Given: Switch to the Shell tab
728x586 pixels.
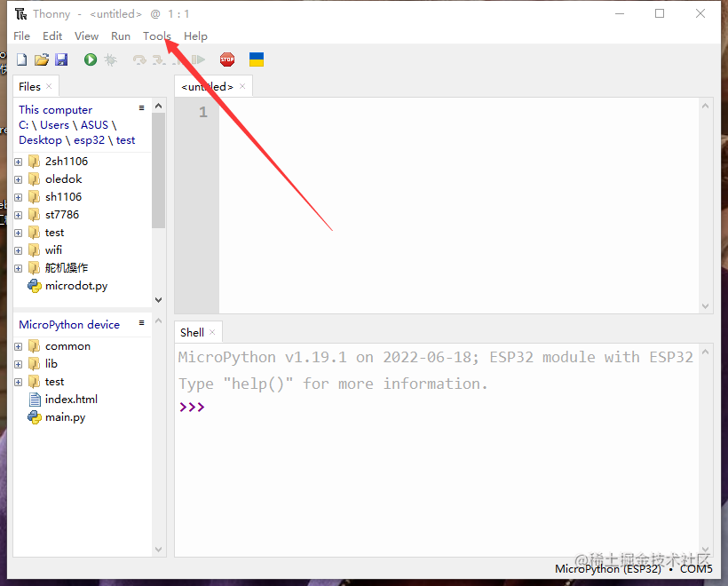Looking at the screenshot, I should 192,333.
